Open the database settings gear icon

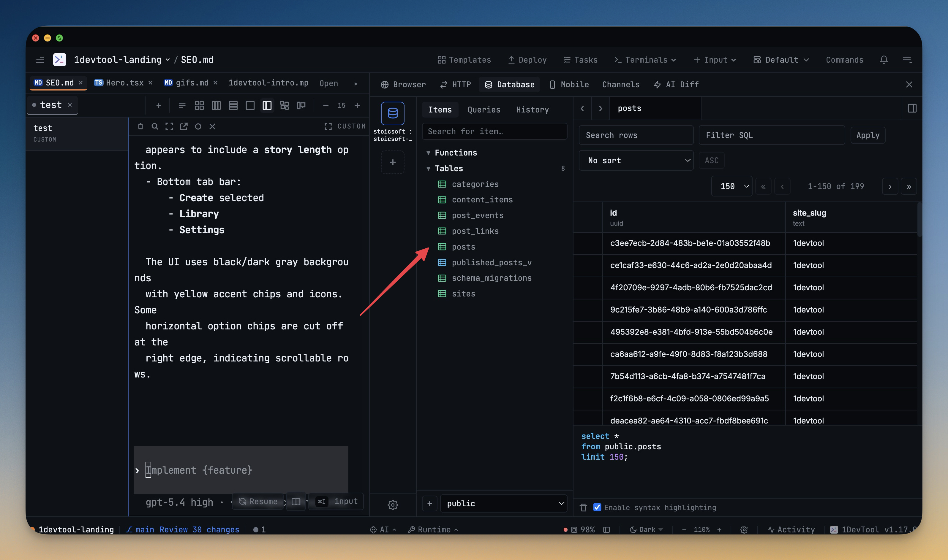392,505
